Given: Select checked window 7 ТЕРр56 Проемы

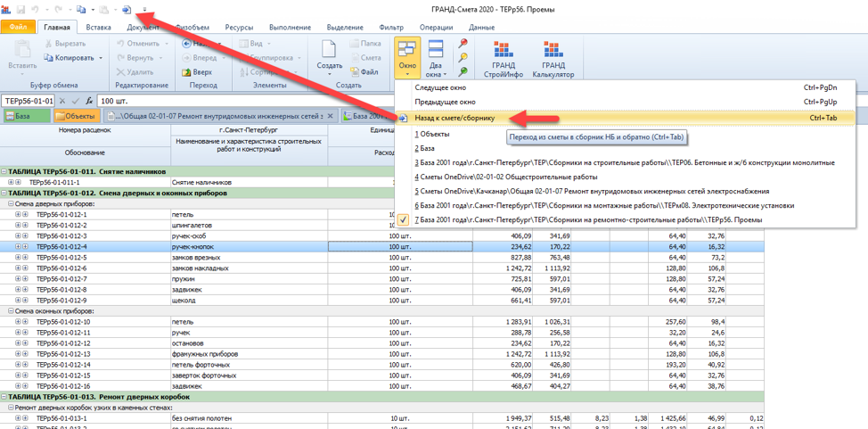Looking at the screenshot, I should (626, 220).
